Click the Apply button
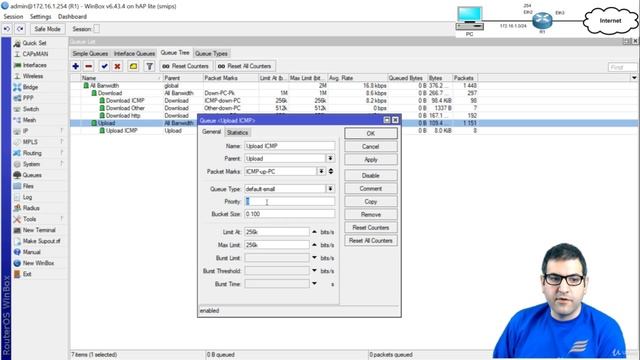640x360 pixels. pyautogui.click(x=371, y=160)
